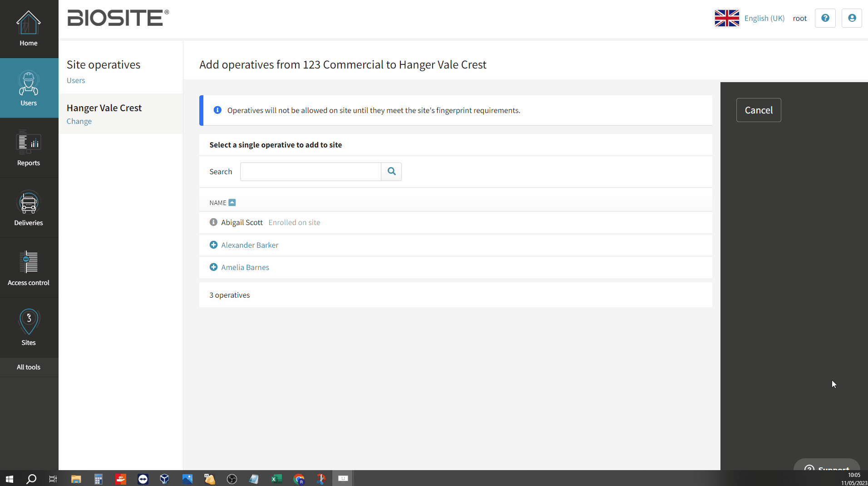The width and height of the screenshot is (868, 486).
Task: Click 'Enrolled on site' status text
Action: (x=294, y=222)
